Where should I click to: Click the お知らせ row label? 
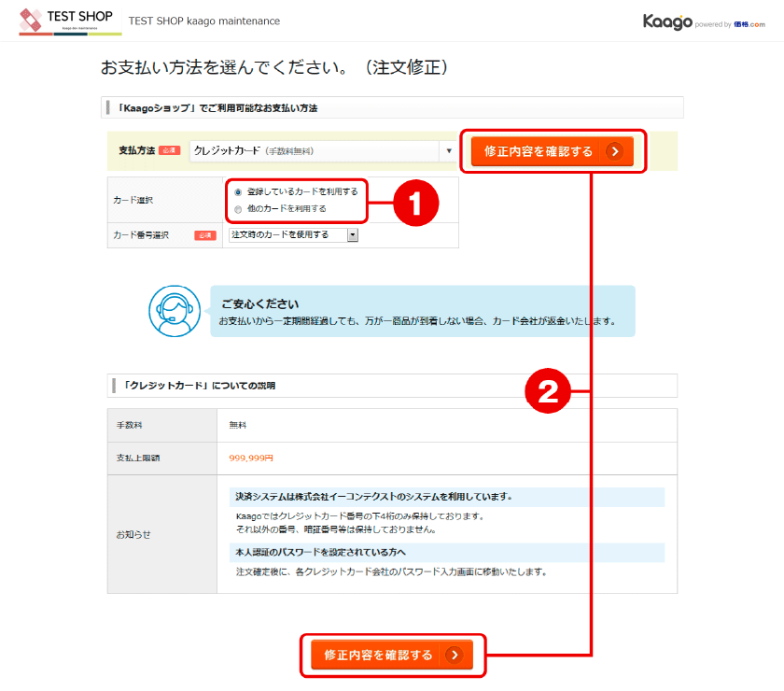pos(133,534)
